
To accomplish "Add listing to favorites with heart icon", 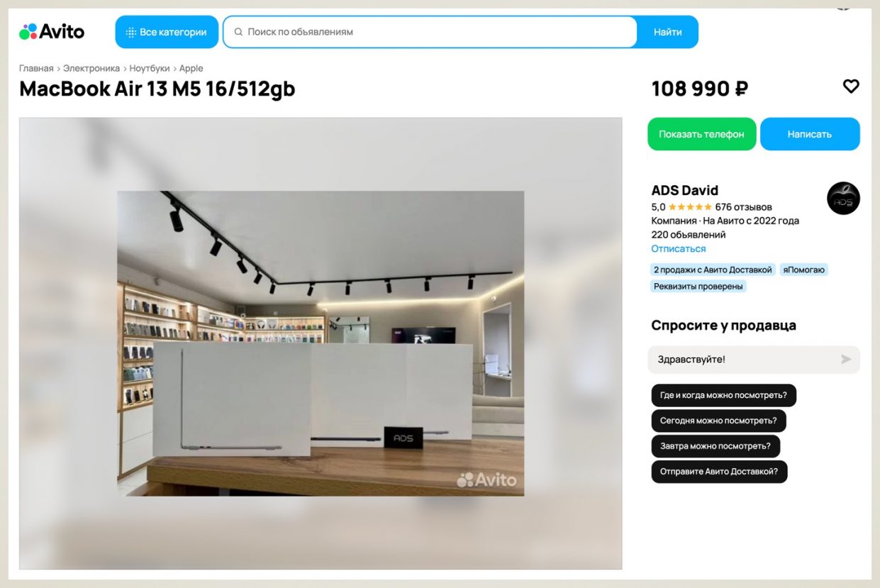I will click(x=850, y=86).
